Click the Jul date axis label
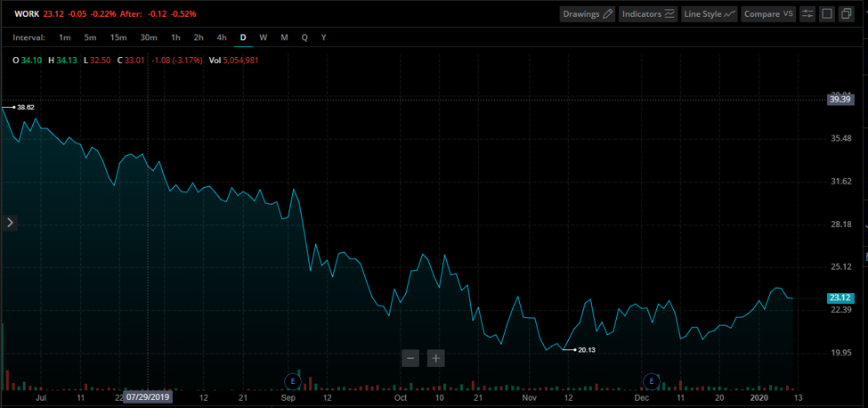Image resolution: width=868 pixels, height=408 pixels. click(41, 397)
